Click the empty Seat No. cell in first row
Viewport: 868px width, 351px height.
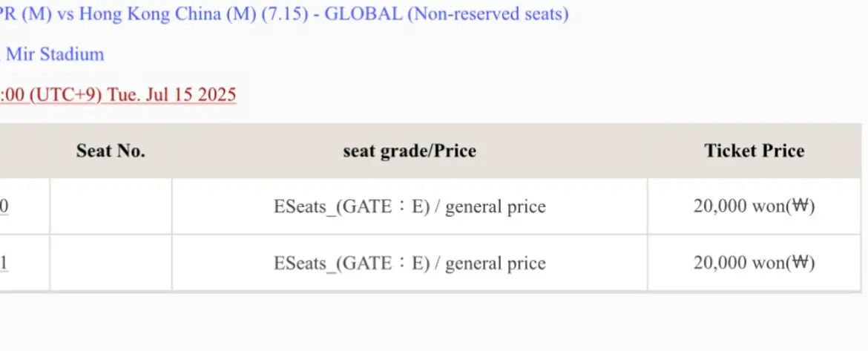(x=111, y=206)
